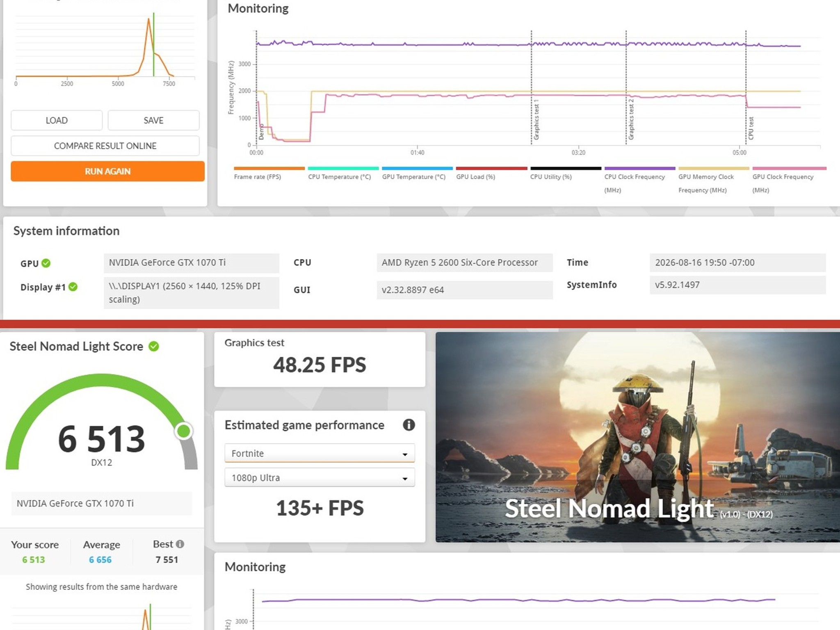
Task: Click the SystemInfo version v5.92.1497
Action: point(737,285)
